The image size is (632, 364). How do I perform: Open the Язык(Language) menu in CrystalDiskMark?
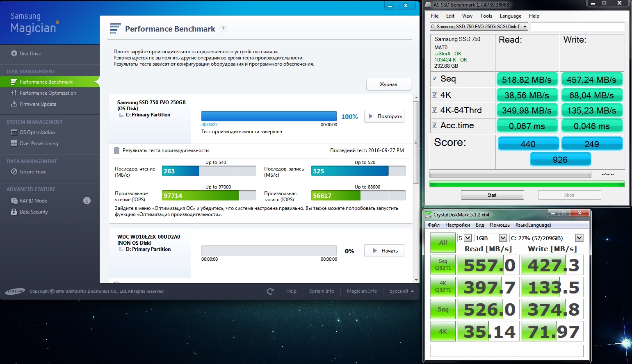point(533,225)
